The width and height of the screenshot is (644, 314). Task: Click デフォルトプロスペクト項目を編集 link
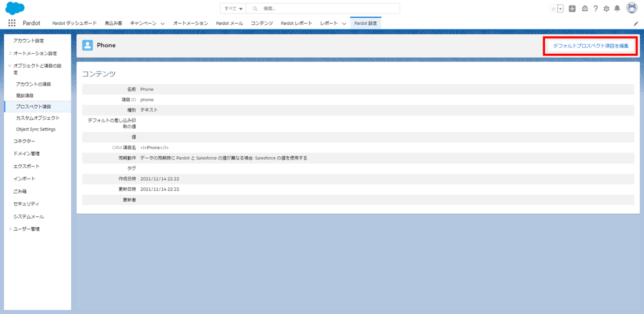point(591,46)
